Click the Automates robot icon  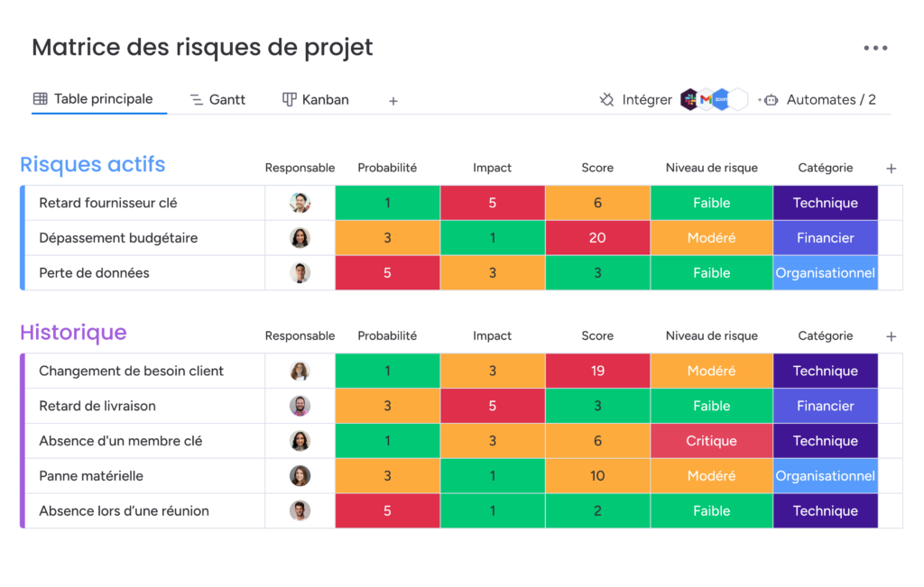click(x=771, y=100)
